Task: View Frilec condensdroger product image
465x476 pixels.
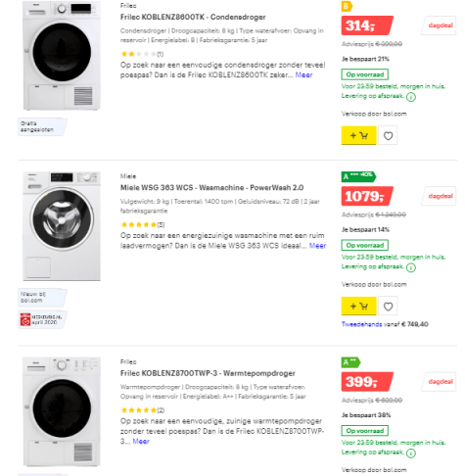Action: 62,56
